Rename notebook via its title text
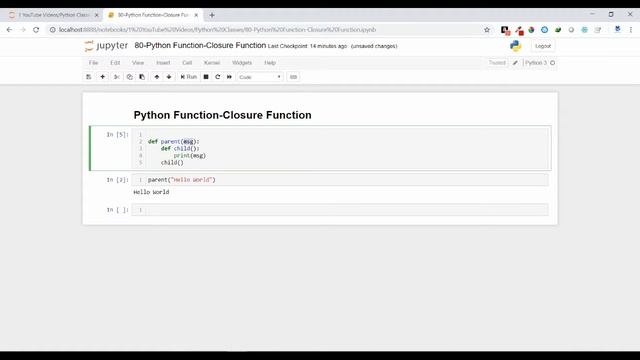This screenshot has height=360, width=640. coord(200,45)
